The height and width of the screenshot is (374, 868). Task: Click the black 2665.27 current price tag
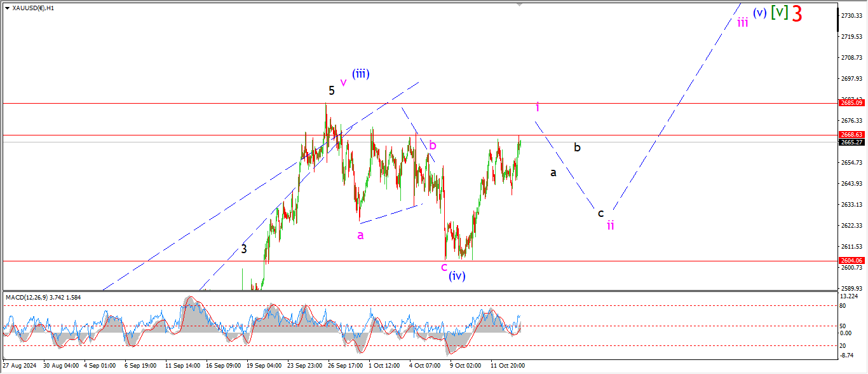pyautogui.click(x=851, y=142)
